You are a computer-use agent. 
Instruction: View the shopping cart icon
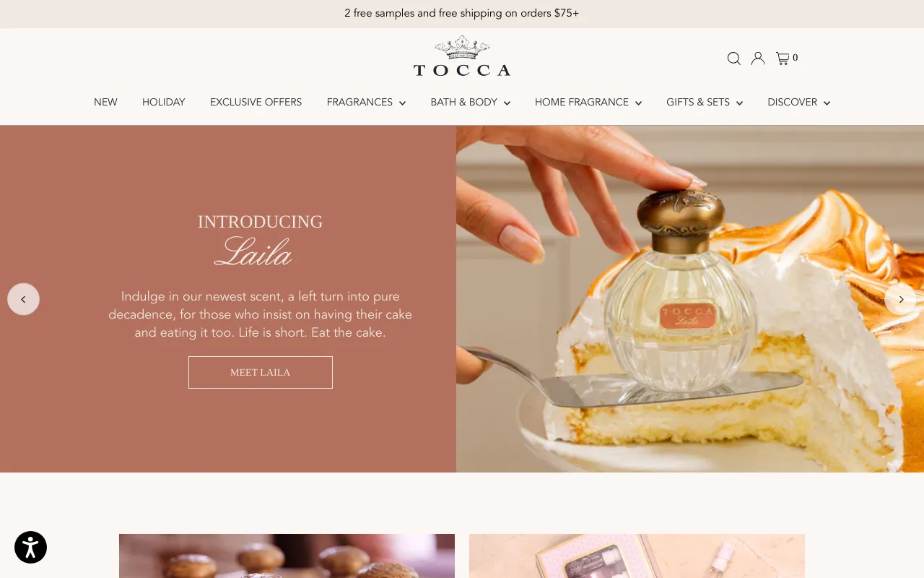(x=787, y=59)
